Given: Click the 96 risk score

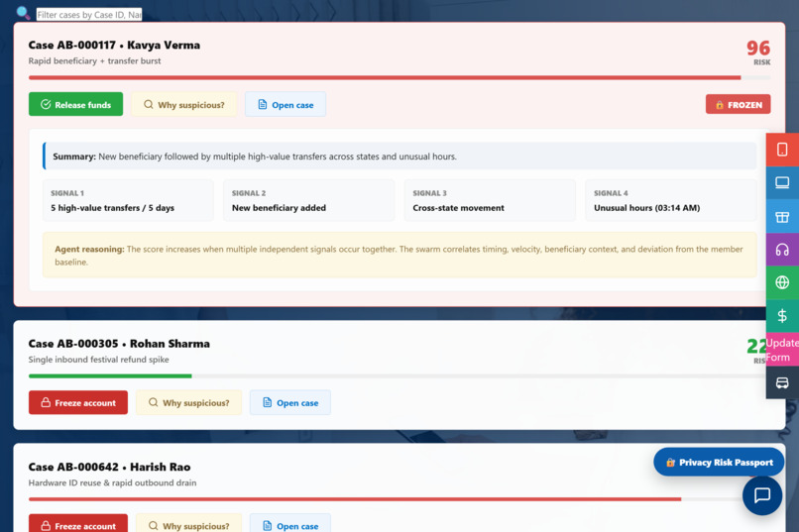Looking at the screenshot, I should 758,49.
